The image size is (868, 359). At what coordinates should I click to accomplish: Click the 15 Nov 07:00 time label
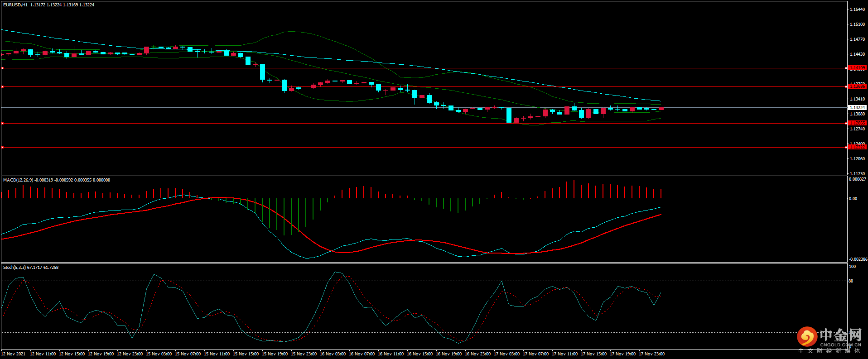click(x=188, y=354)
